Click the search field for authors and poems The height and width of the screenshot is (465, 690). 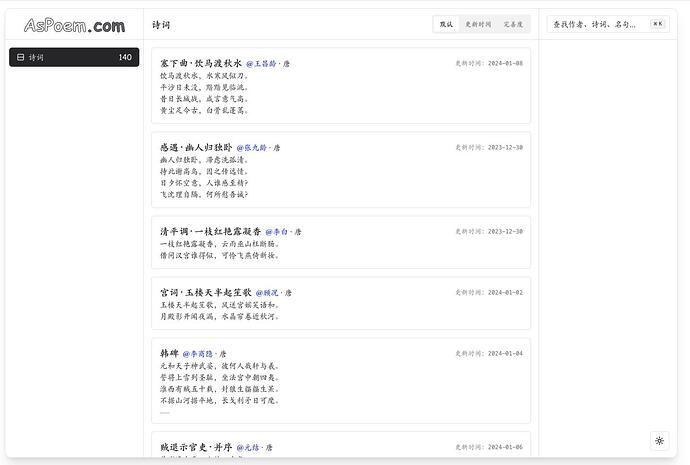pyautogui.click(x=595, y=24)
